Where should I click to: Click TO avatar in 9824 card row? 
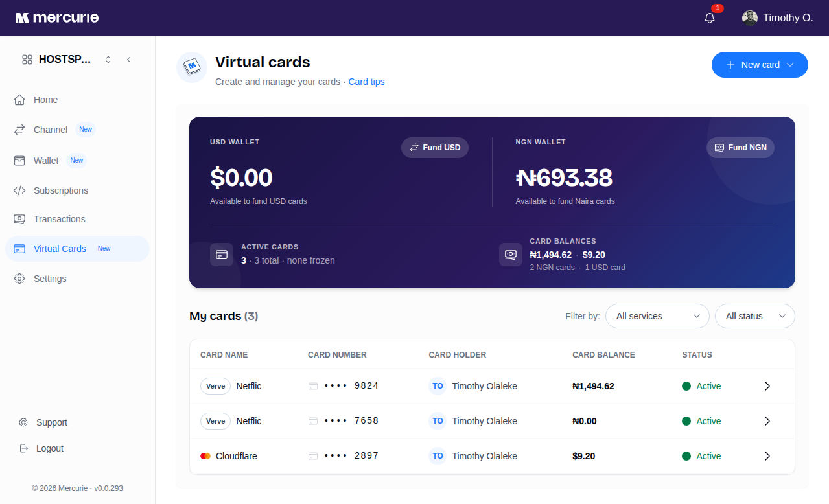438,386
